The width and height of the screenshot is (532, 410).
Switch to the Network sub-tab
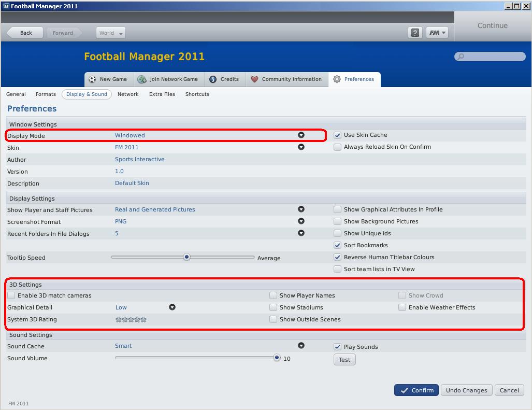pos(128,94)
